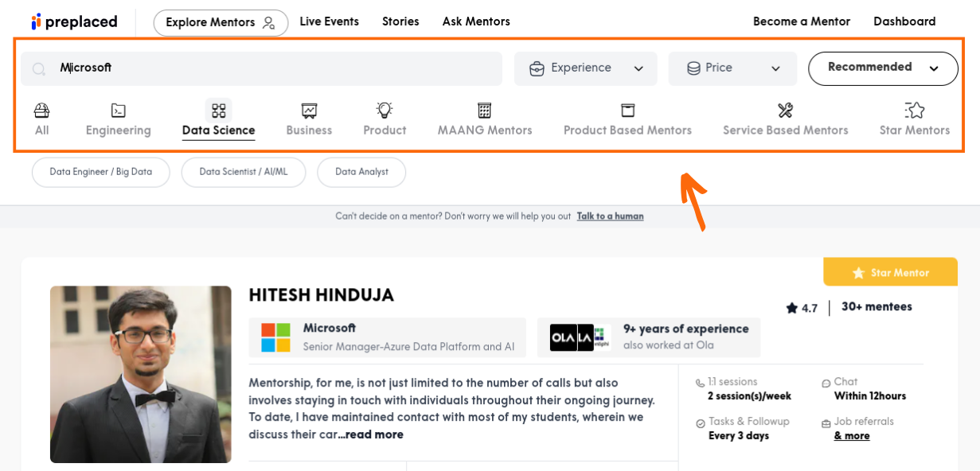The image size is (980, 471).
Task: Open Ask Mentors menu item
Action: [x=476, y=21]
